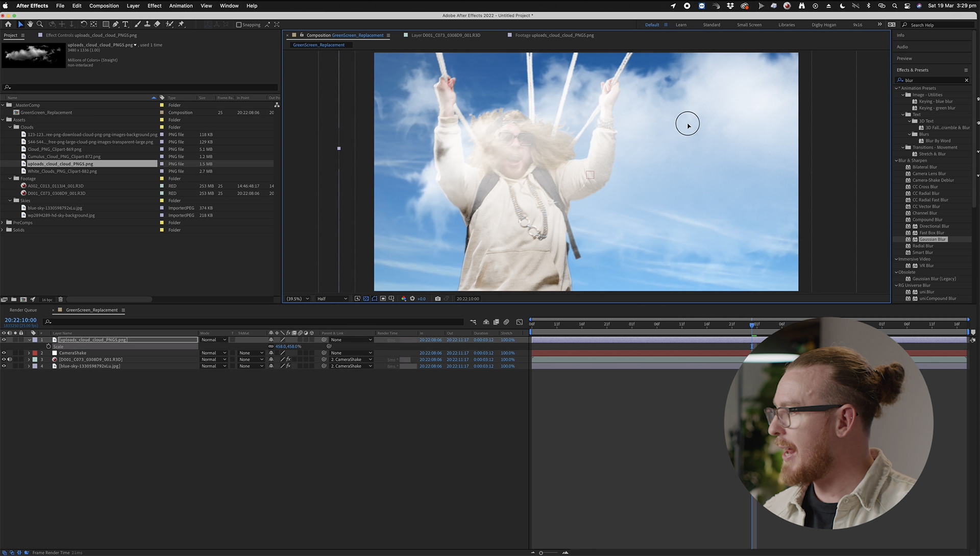Select the Rotation tool
Image resolution: width=980 pixels, height=556 pixels.
click(x=84, y=25)
